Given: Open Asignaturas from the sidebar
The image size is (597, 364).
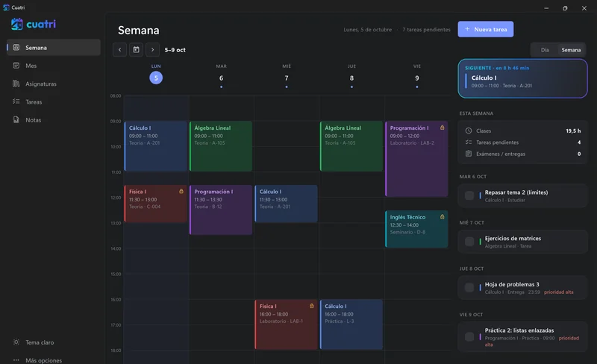Looking at the screenshot, I should click(53, 84).
